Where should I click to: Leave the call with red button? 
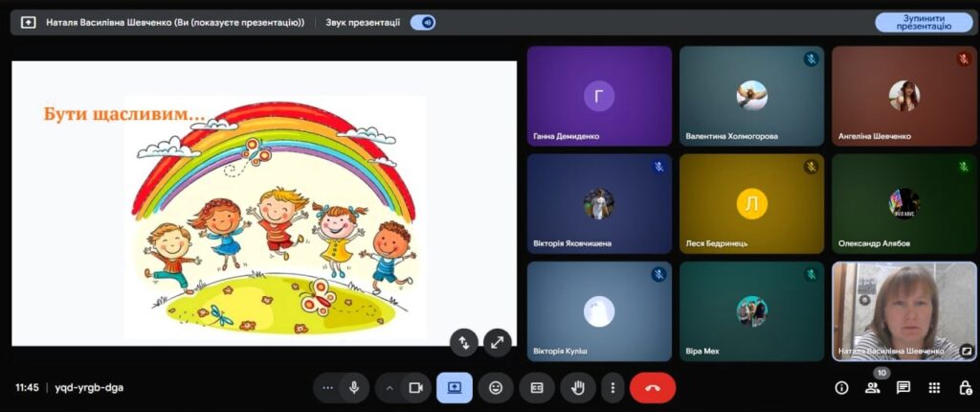(653, 387)
